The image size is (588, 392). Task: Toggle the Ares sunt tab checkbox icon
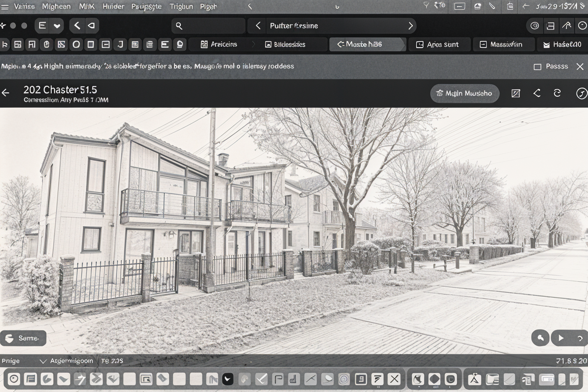(x=420, y=44)
